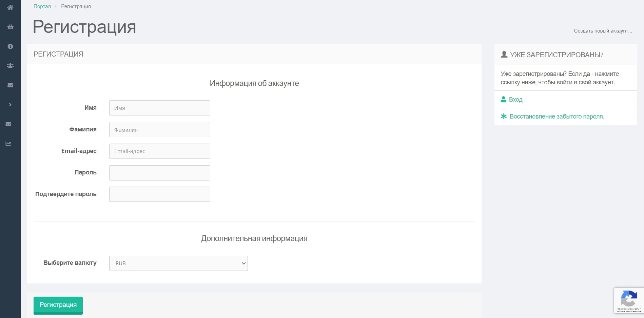
Task: Click the reCAPTCHA badge
Action: point(629,300)
